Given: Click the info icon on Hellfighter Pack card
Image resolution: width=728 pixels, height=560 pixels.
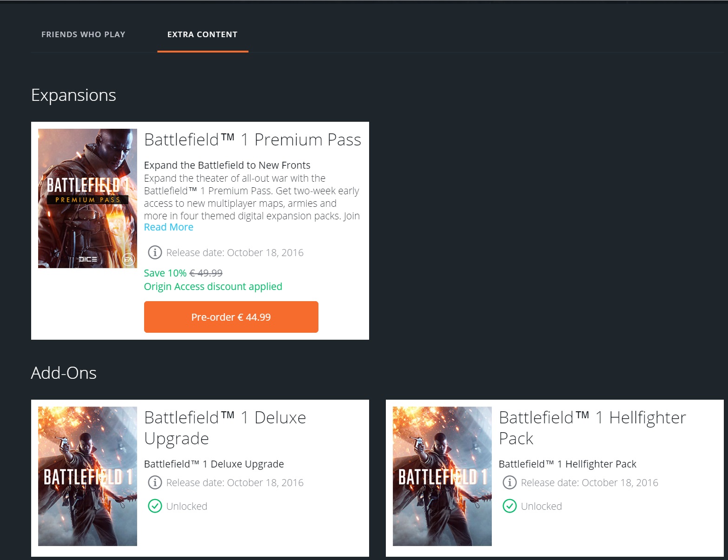Looking at the screenshot, I should coord(510,482).
